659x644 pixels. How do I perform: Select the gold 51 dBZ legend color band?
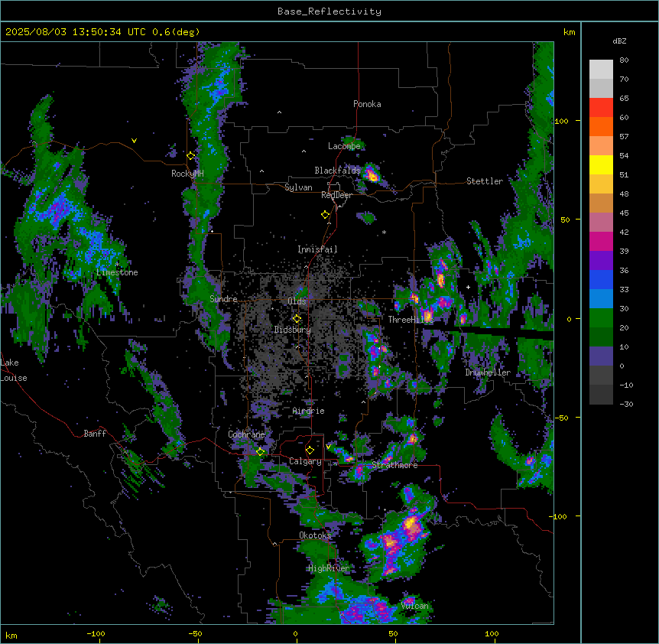point(601,184)
